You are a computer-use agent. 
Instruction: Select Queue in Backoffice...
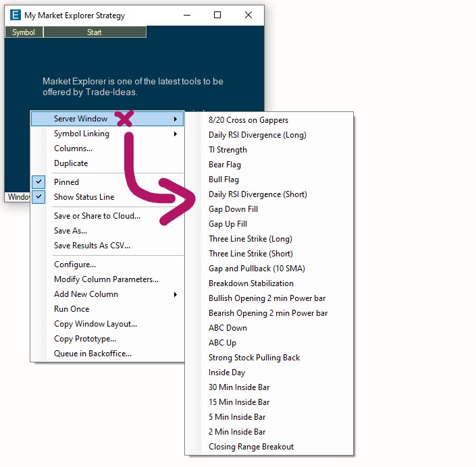[92, 354]
